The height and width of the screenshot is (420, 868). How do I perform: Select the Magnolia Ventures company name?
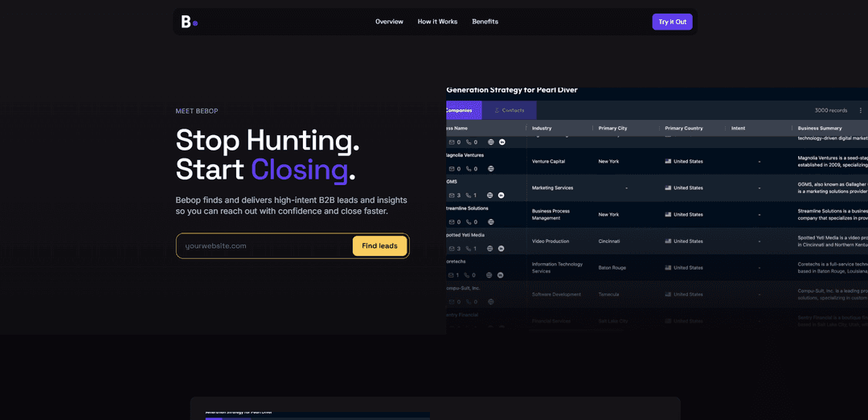coord(465,155)
